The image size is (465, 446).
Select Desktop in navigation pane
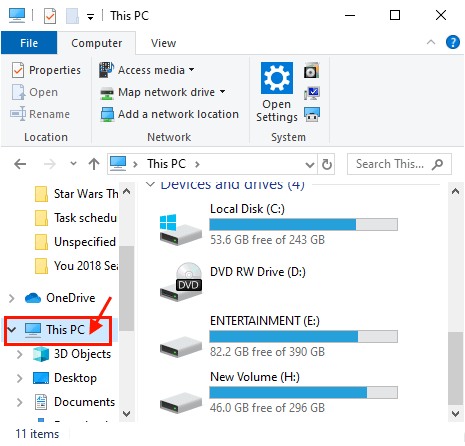click(x=65, y=378)
